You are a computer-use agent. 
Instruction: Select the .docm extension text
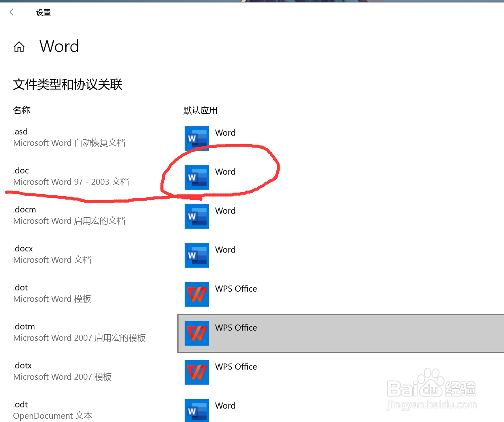click(24, 210)
